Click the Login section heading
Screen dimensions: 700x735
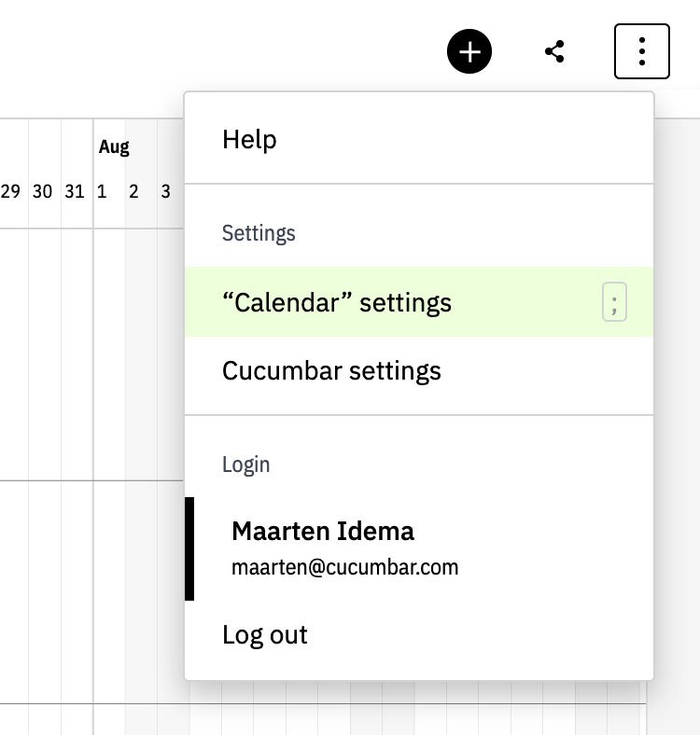[x=245, y=465]
